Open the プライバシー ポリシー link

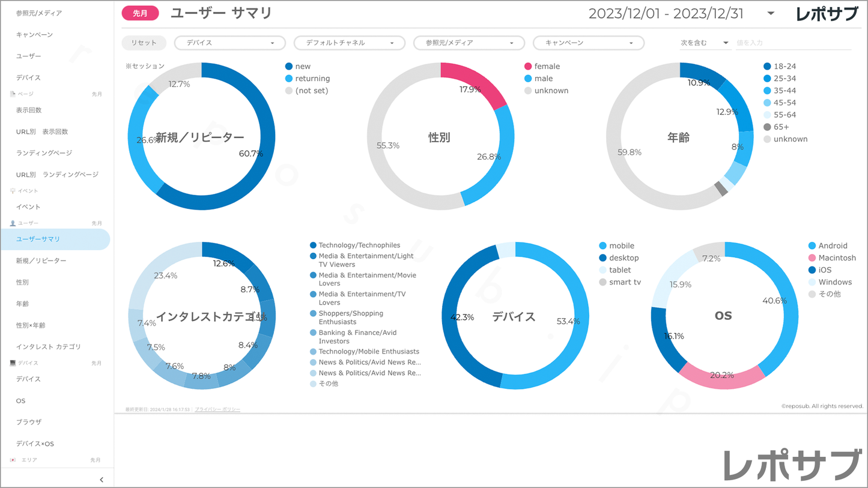pos(217,409)
